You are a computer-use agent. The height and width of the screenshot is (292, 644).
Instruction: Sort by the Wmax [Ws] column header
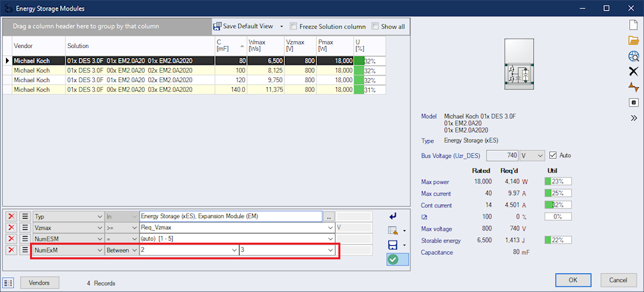(266, 45)
